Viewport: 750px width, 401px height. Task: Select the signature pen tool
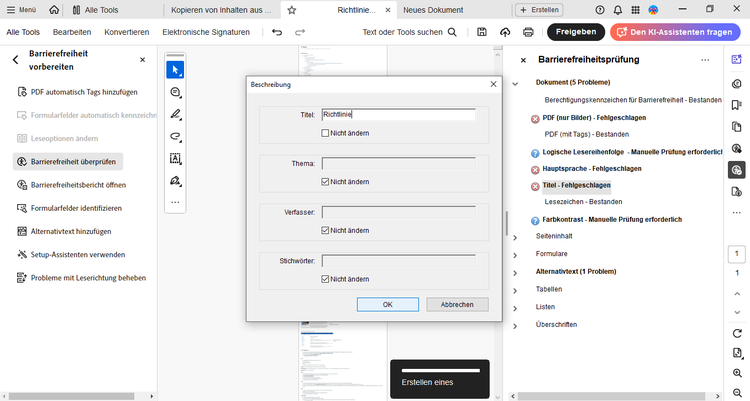175,180
